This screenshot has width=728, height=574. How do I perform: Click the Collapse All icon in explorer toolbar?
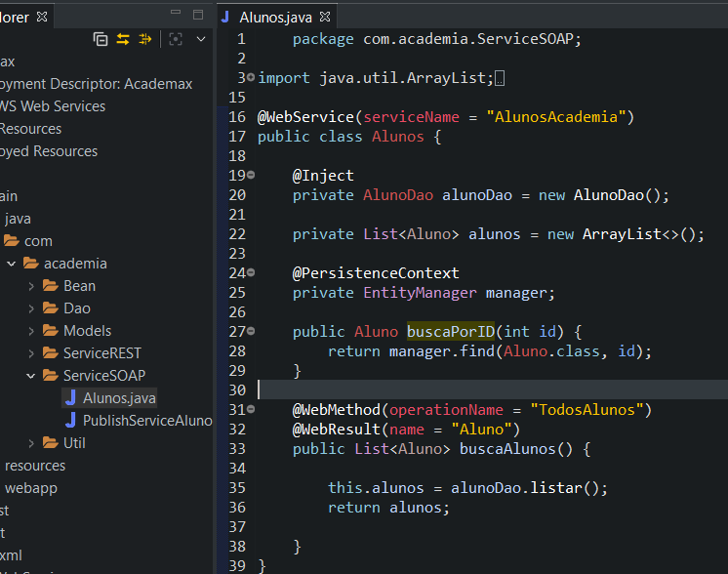pyautogui.click(x=101, y=39)
